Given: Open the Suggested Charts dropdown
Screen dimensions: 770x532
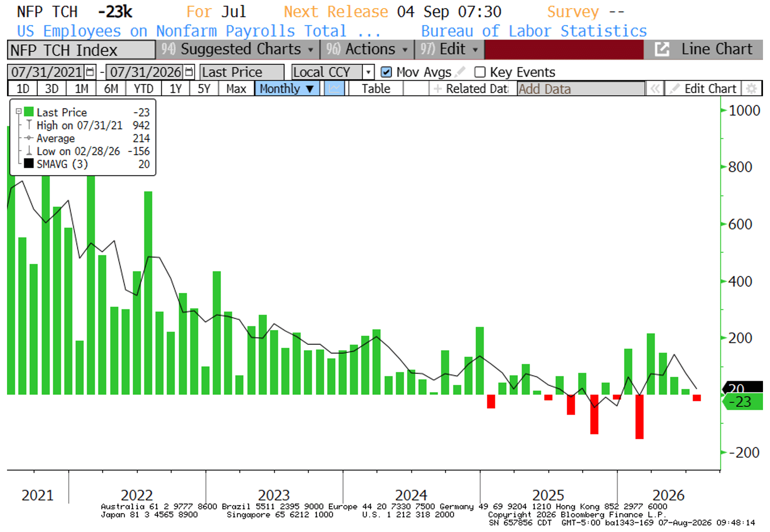Looking at the screenshot, I should point(238,49).
